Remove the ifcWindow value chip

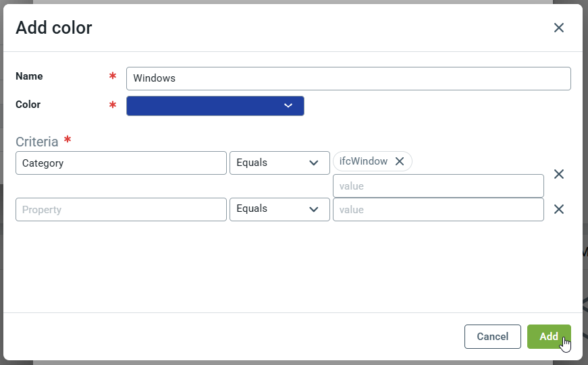point(400,161)
